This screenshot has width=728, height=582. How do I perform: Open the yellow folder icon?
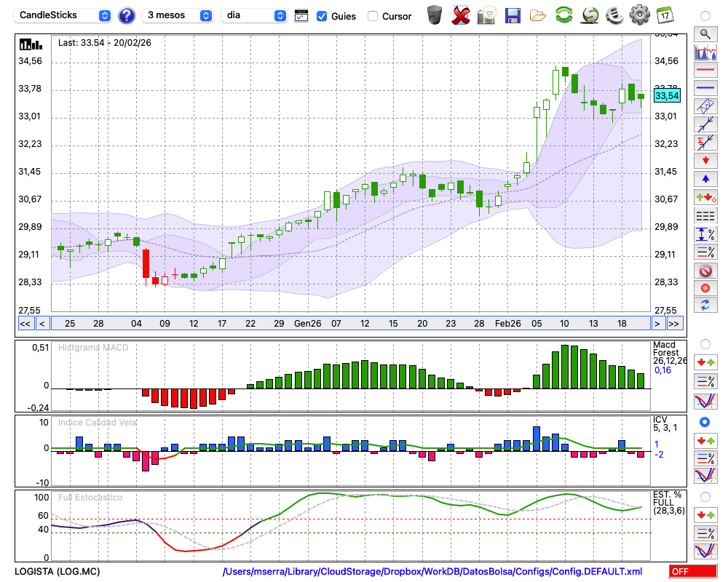[538, 15]
